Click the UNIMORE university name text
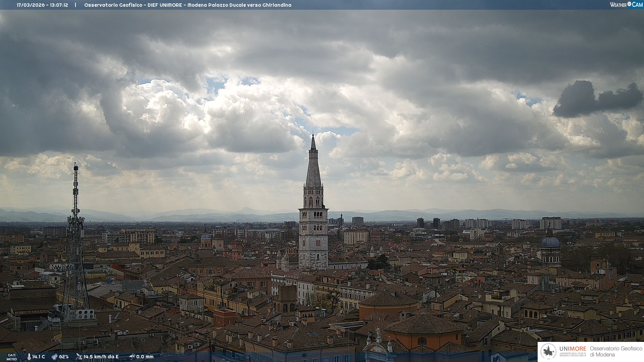 tap(573, 349)
